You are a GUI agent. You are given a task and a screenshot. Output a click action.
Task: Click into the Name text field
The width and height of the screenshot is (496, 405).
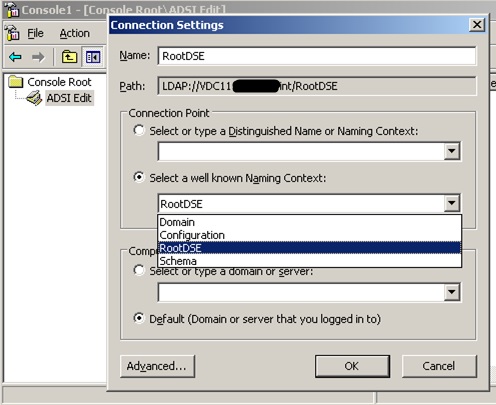coord(317,56)
